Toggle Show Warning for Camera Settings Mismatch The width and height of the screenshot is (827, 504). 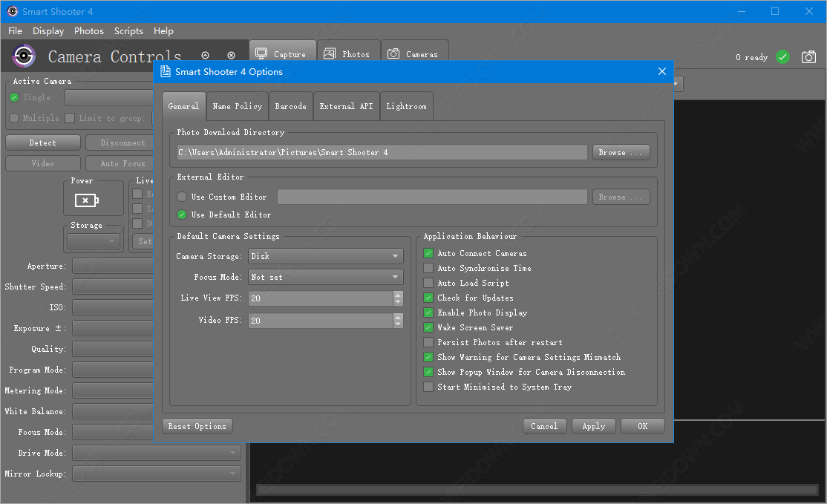428,357
